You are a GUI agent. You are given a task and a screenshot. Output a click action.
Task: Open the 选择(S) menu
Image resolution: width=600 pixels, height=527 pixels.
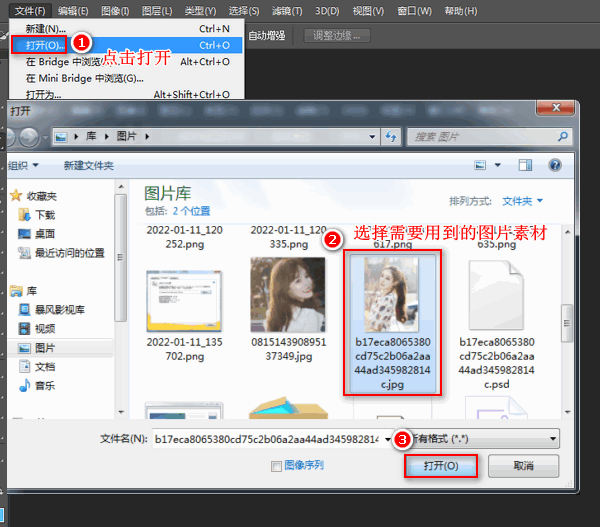pos(244,11)
